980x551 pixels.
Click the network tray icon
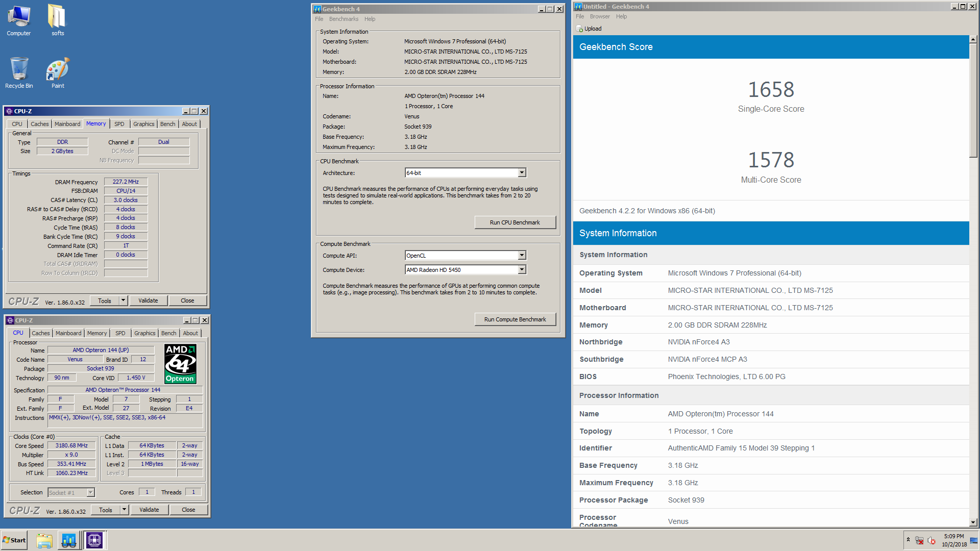click(x=919, y=540)
